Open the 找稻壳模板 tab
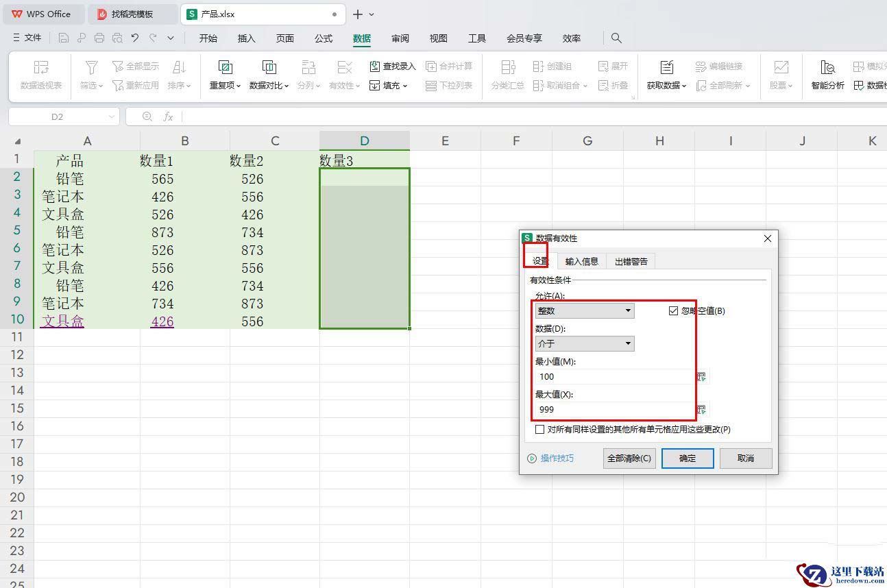Viewport: 887px width, 588px height. (133, 14)
